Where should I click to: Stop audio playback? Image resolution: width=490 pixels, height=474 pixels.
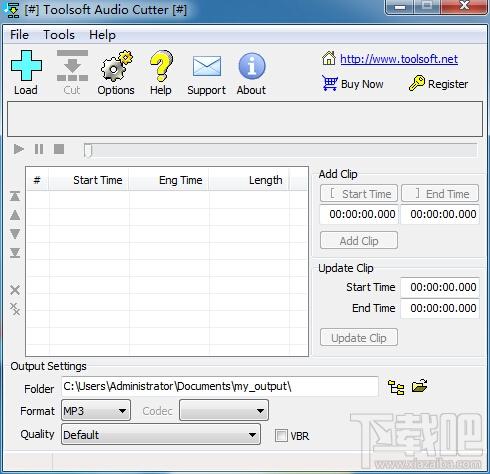[59, 149]
